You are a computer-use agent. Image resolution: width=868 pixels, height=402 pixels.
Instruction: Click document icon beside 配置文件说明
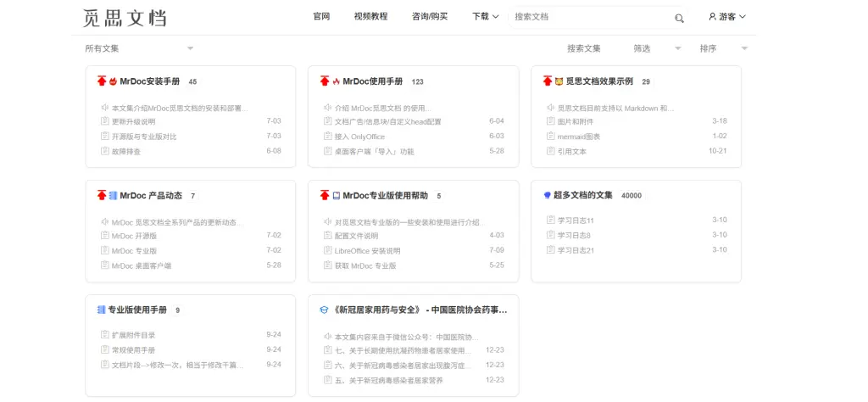coord(328,235)
